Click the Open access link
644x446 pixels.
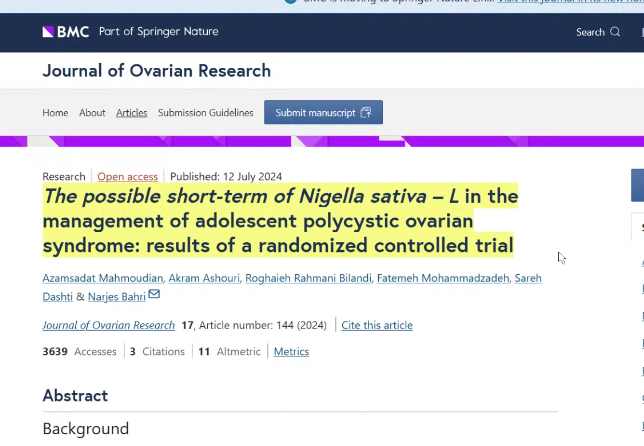tap(127, 177)
